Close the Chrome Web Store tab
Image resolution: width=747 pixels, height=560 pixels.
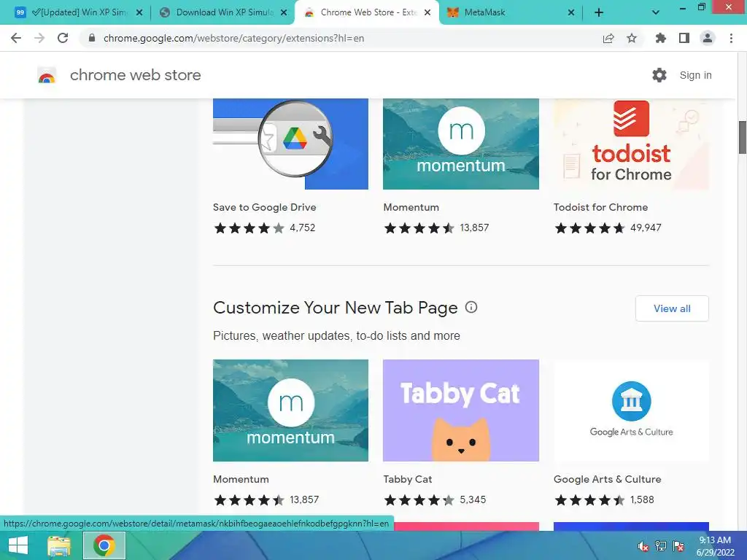coord(427,13)
